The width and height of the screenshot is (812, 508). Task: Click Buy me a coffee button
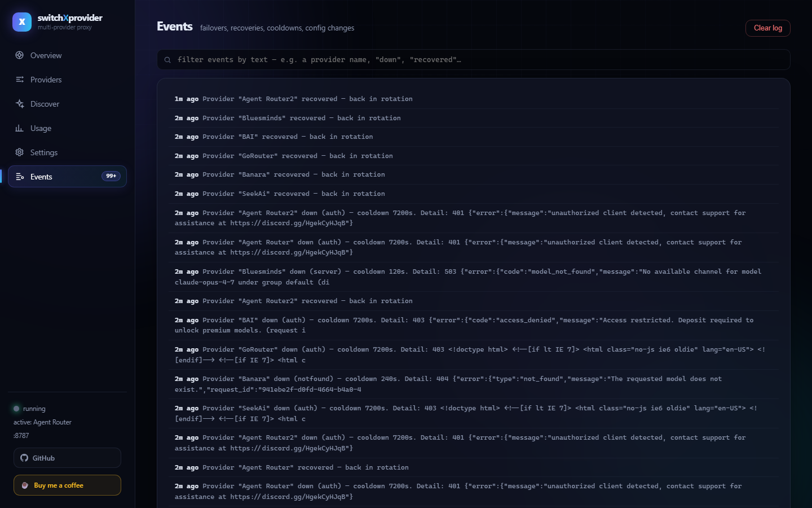[x=67, y=485]
